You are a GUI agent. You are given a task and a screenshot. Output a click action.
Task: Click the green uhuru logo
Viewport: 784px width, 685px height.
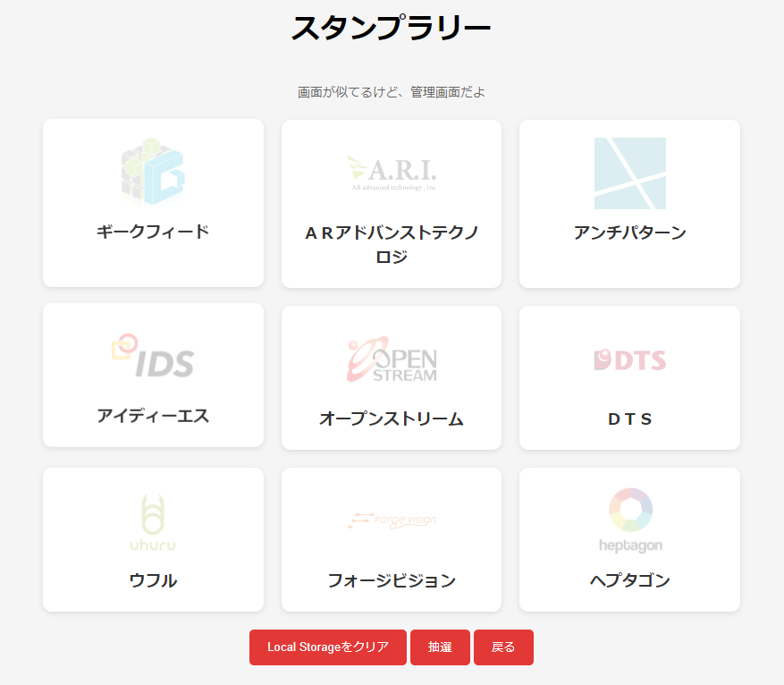click(153, 521)
